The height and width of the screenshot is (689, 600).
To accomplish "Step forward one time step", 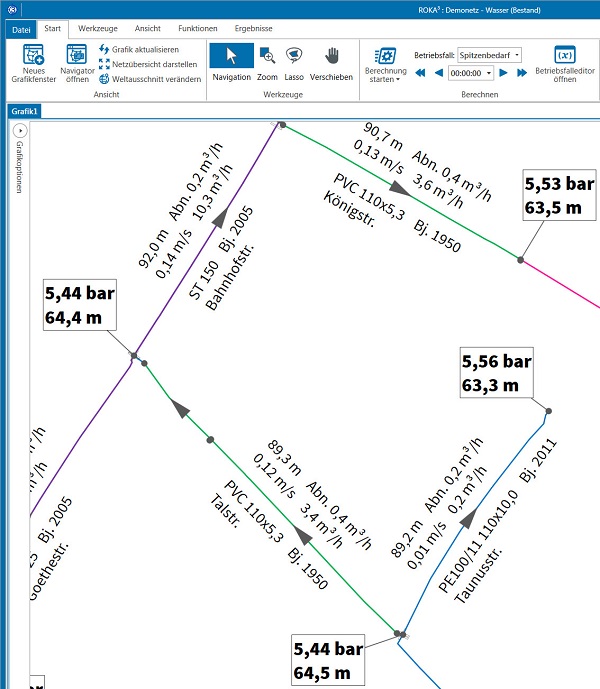I will click(506, 73).
